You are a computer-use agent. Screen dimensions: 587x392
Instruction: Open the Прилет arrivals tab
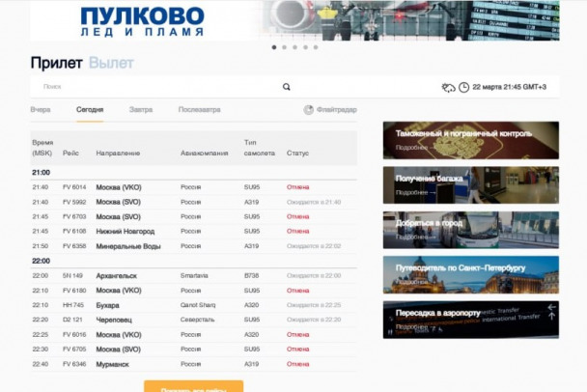[x=56, y=64]
